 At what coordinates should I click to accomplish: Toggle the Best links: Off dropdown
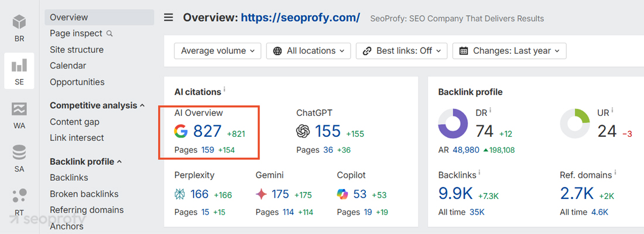pos(401,51)
